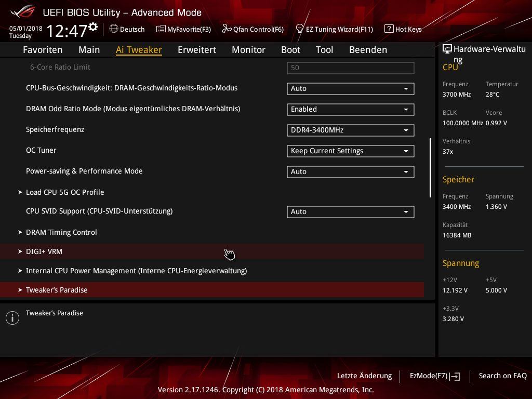Open CPU-Bus DRAM Ratio-Modus dropdown
Image resolution: width=532 pixels, height=399 pixels.
[x=351, y=88]
